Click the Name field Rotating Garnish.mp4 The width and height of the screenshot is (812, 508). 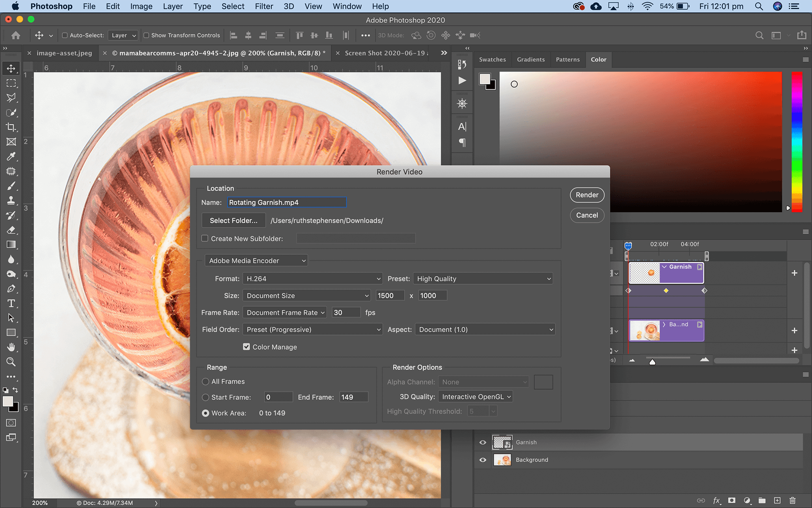287,202
